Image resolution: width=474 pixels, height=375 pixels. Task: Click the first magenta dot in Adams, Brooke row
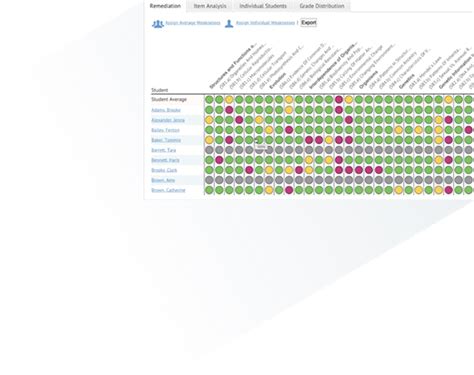coord(229,110)
